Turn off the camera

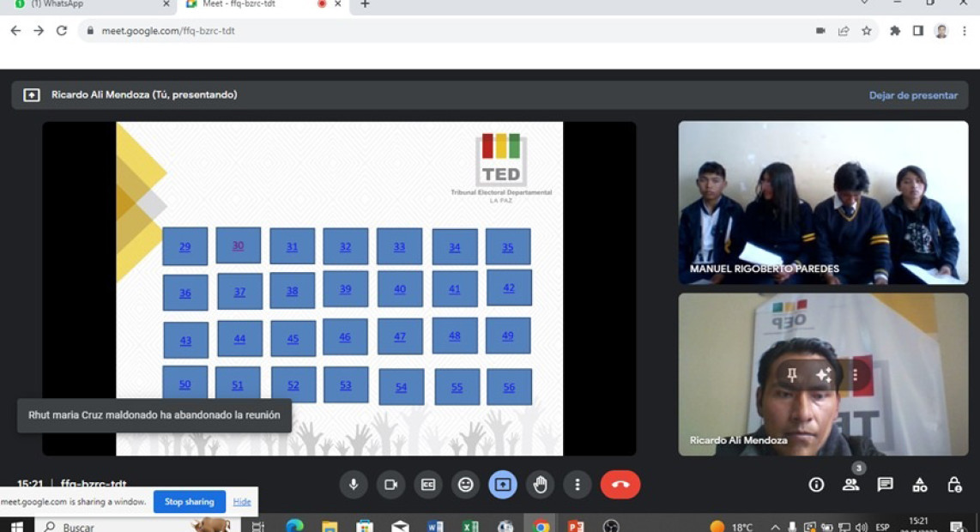(390, 484)
